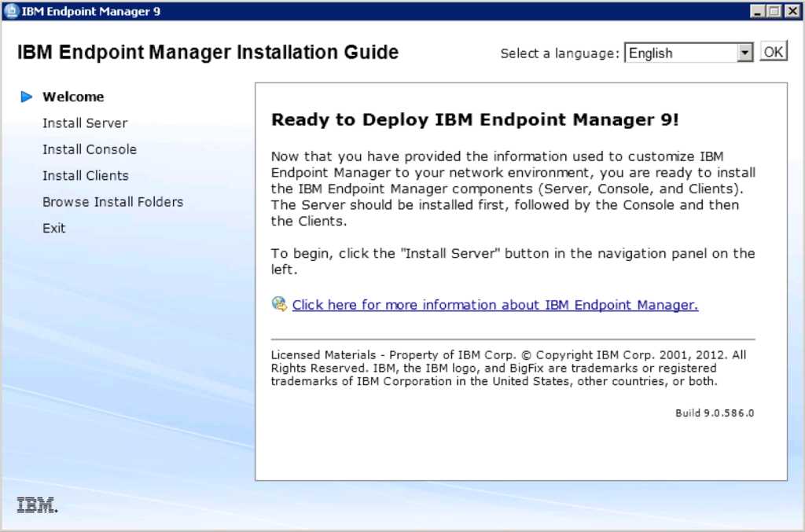Click inside the language combo box showing English

pyautogui.click(x=676, y=52)
